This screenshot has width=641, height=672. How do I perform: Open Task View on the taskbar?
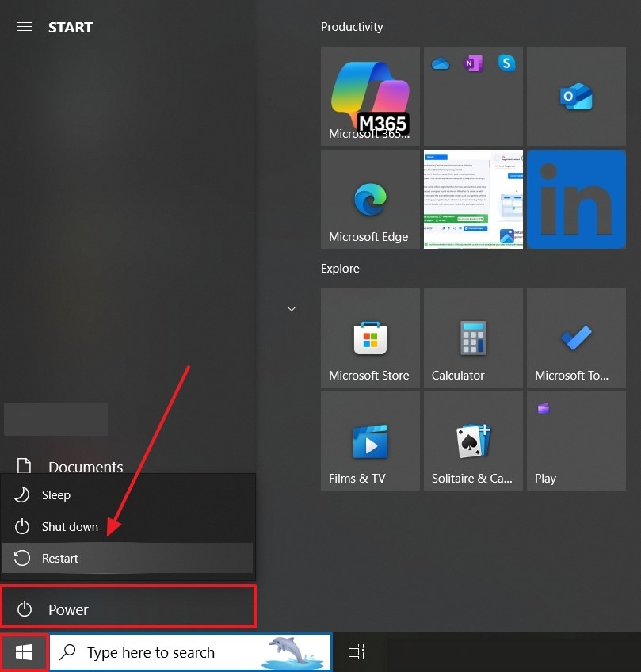click(356, 652)
